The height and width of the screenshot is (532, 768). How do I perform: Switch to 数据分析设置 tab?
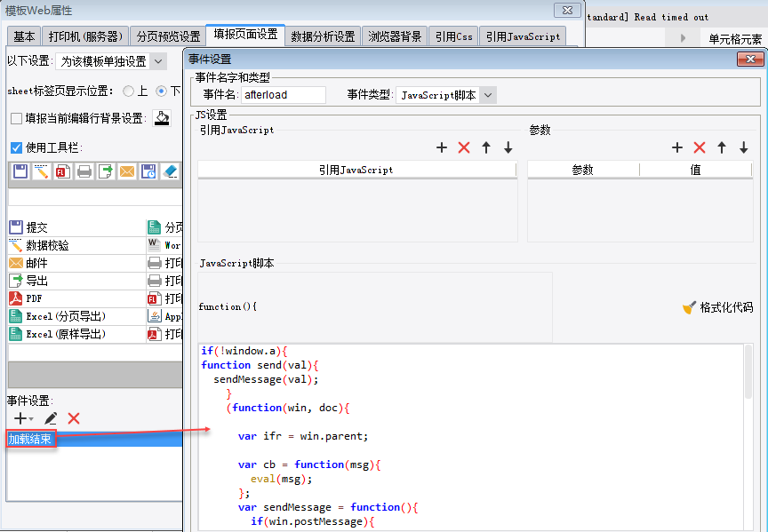point(323,36)
